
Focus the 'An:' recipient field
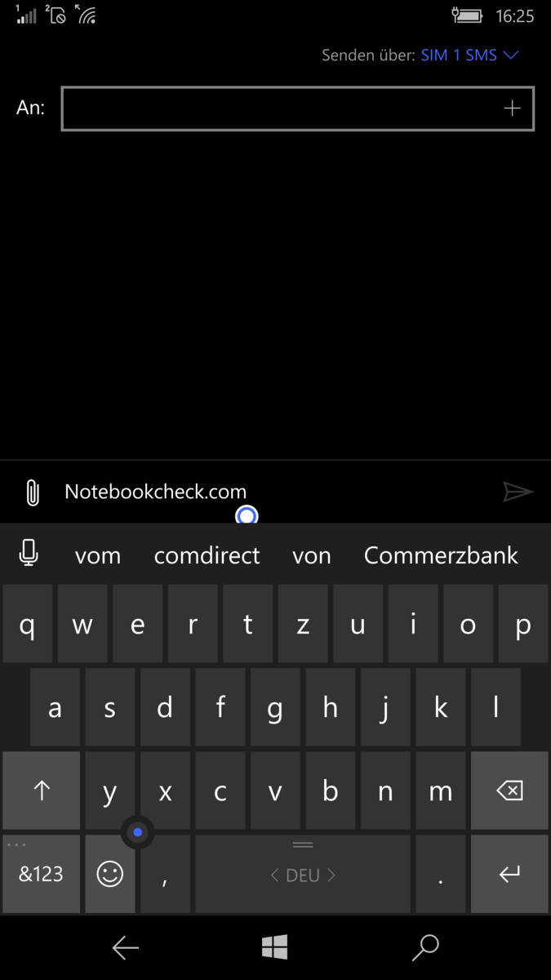pos(298,109)
